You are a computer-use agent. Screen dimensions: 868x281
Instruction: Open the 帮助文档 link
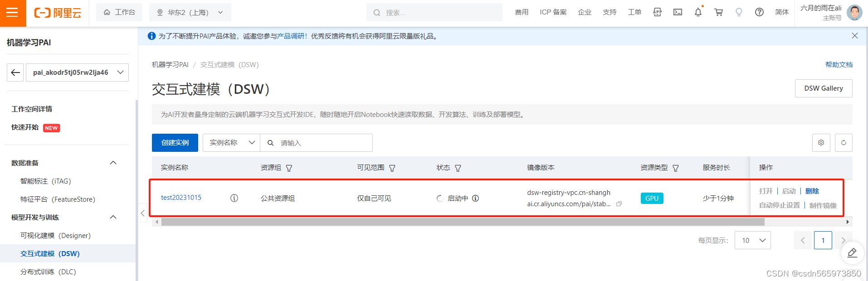coord(839,65)
